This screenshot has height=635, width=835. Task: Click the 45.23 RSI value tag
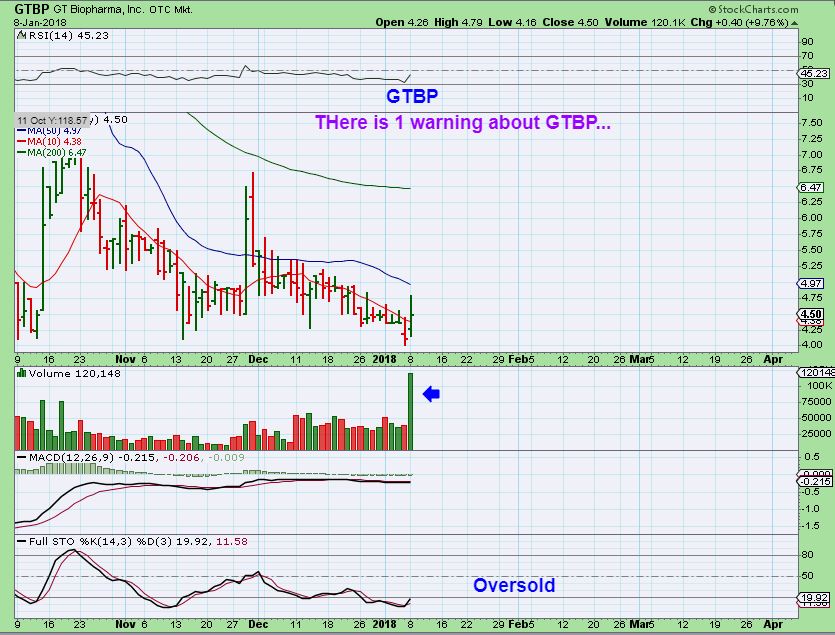click(x=814, y=74)
